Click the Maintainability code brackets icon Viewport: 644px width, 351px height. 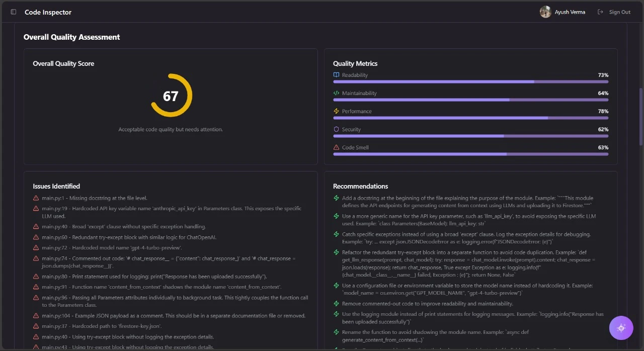click(336, 93)
